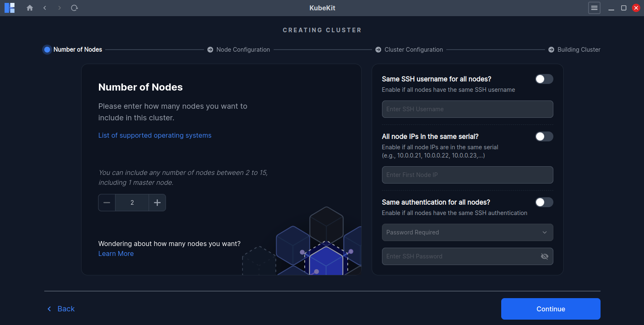
Task: Enable same authentication for all nodes
Action: (544, 202)
